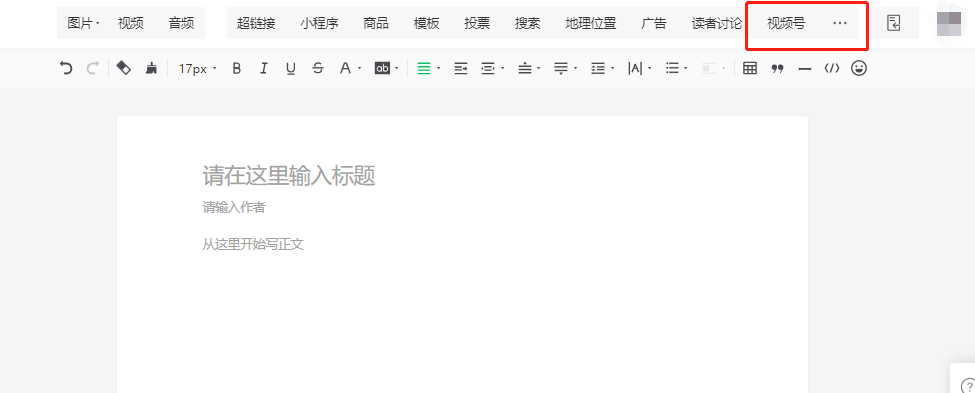Open the spacing-before-paragraph dropdown
The image size is (975, 393).
pos(529,68)
